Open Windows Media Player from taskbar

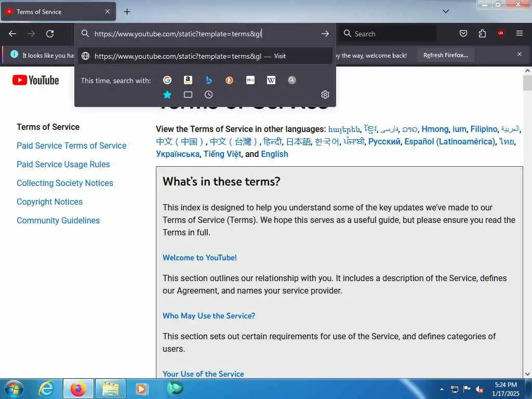tap(141, 389)
